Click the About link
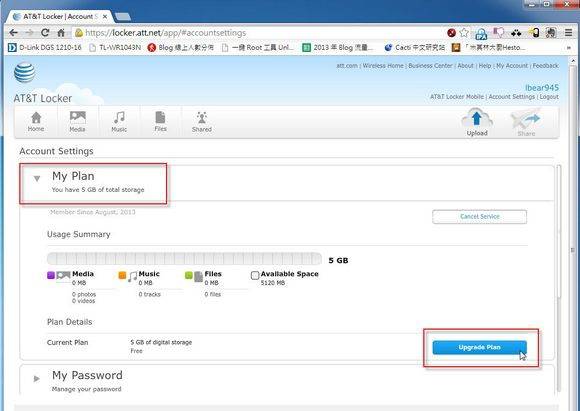Screen dimensions: 580x411 pos(465,66)
